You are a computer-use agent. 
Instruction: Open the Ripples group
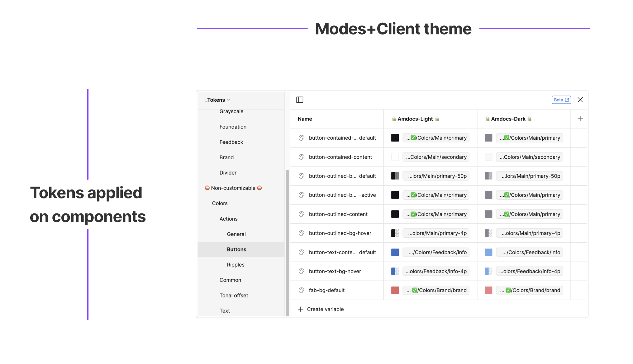coord(236,265)
